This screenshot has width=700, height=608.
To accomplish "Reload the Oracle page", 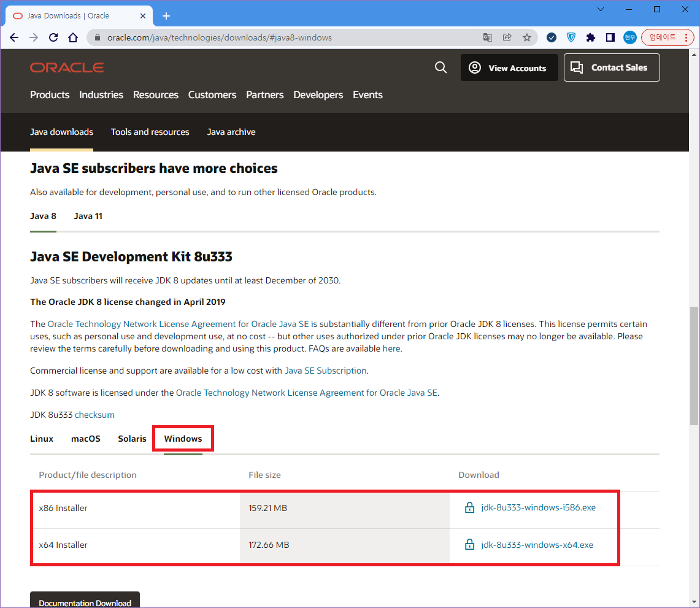I will (x=53, y=37).
